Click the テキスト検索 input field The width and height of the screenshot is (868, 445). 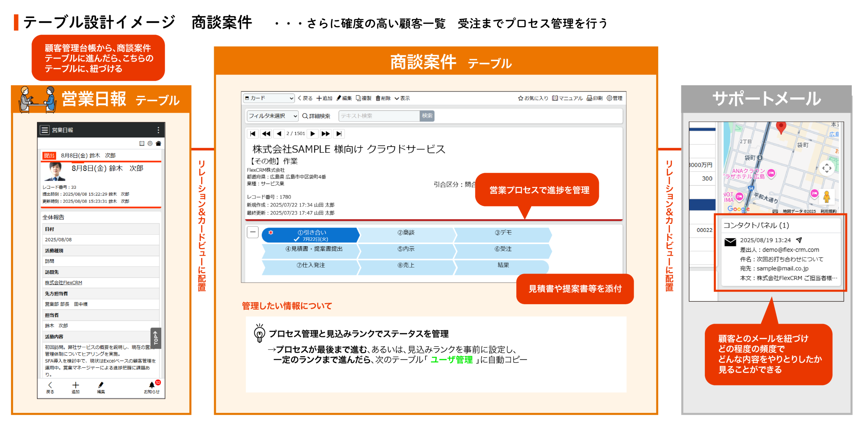click(379, 116)
